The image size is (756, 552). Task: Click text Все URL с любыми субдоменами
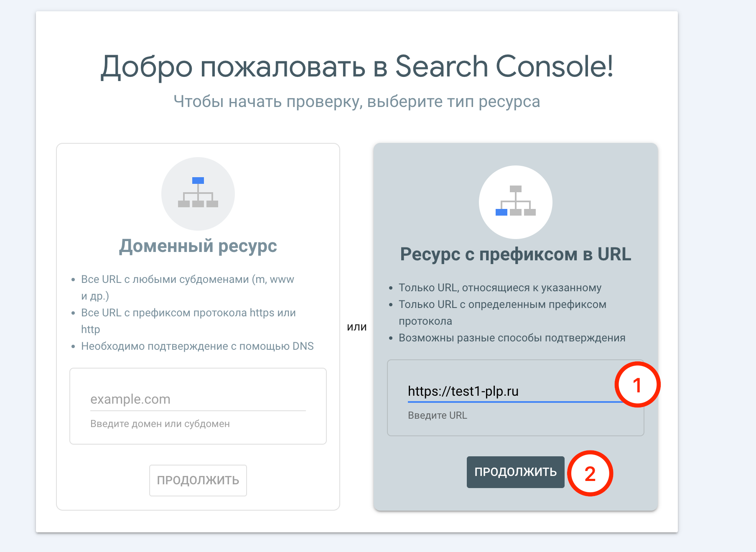165,279
